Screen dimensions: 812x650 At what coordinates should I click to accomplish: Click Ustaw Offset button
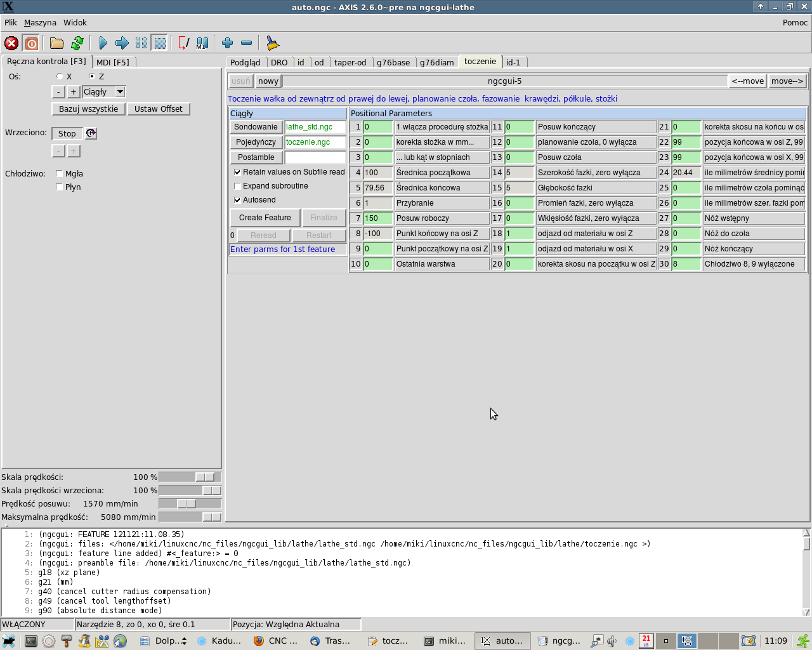(159, 109)
